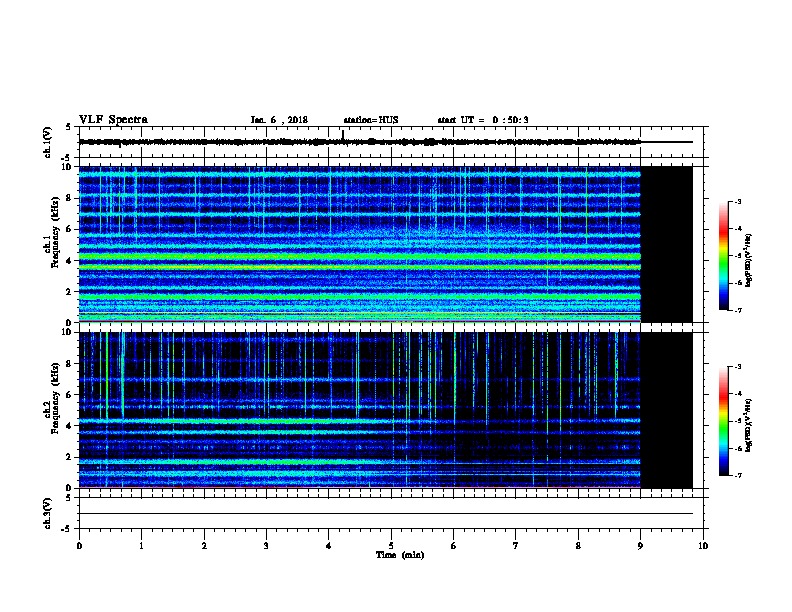Click the "station=HUS" label
Viewport: 792px width, 612px height.
point(371,120)
